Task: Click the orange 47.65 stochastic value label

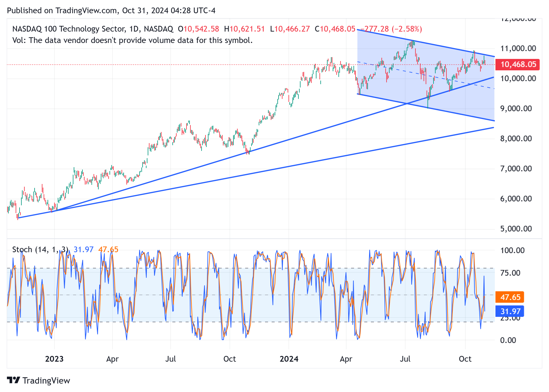Action: click(510, 297)
